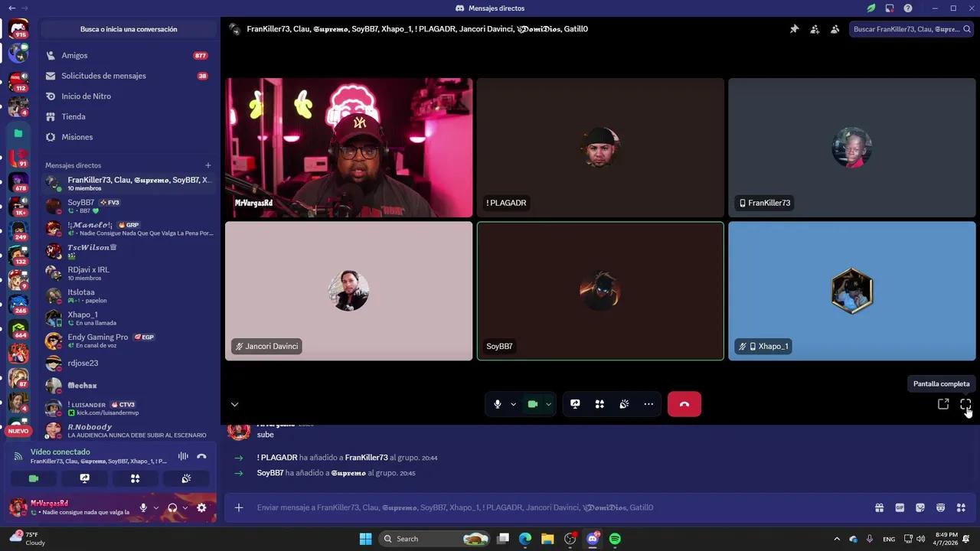Open the emoji picker in message bar
The image size is (980, 551).
pyautogui.click(x=940, y=507)
